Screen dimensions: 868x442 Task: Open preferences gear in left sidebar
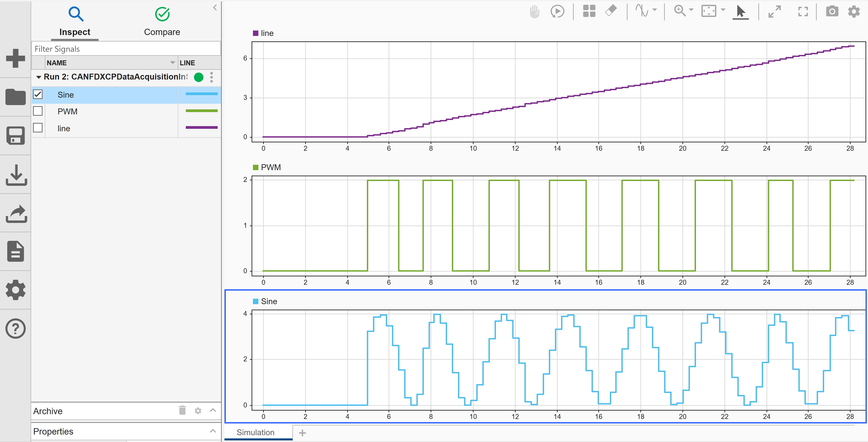coord(16,290)
